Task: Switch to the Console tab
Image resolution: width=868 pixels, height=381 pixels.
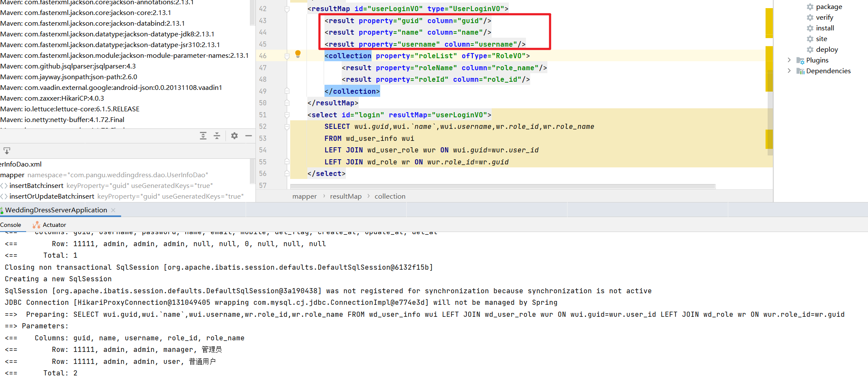Action: click(x=11, y=225)
